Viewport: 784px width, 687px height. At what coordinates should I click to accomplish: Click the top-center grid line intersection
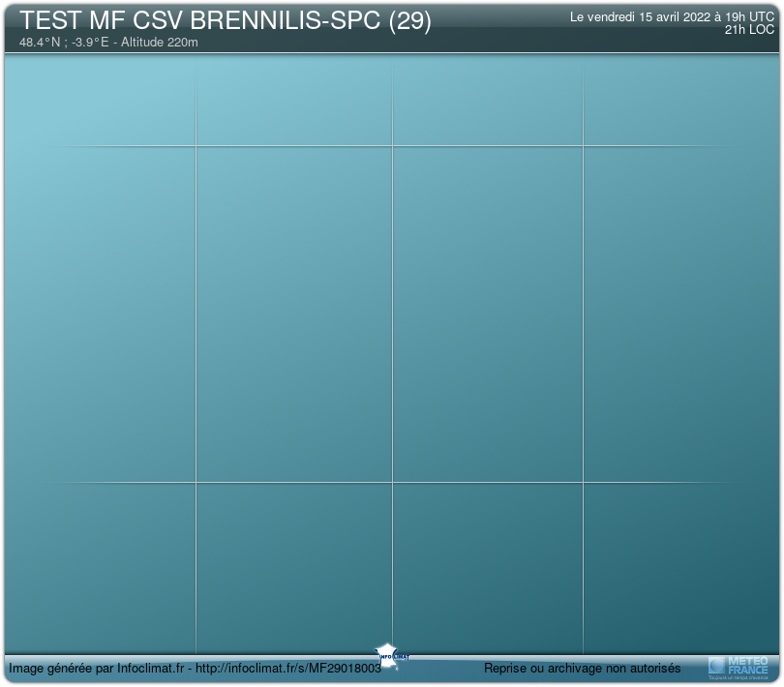pos(392,146)
